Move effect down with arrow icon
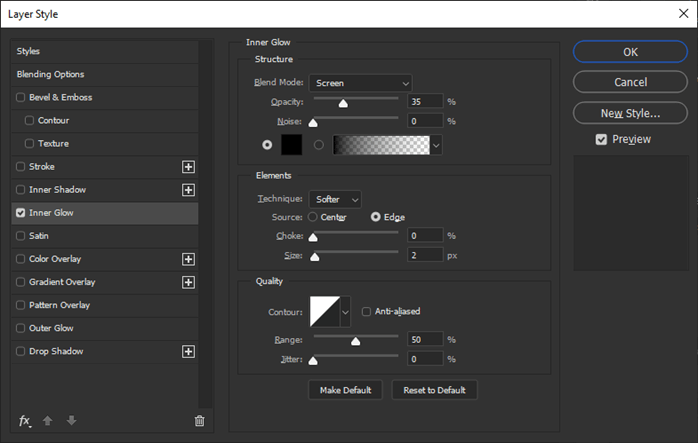 pos(71,420)
